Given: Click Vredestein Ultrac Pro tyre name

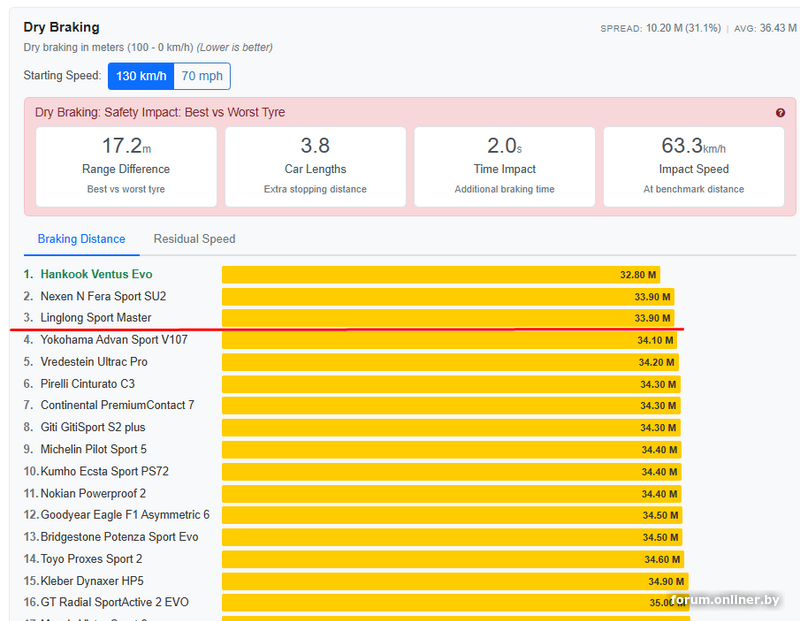Looking at the screenshot, I should pyautogui.click(x=94, y=362).
